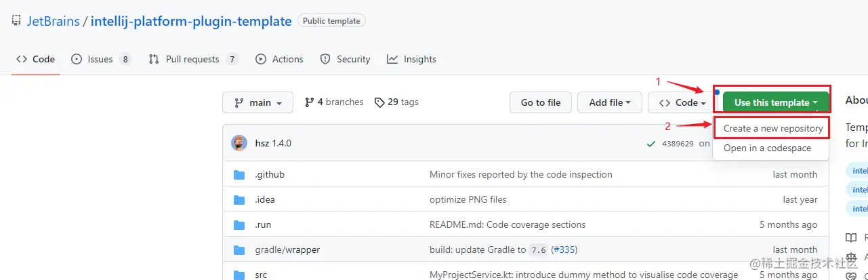This screenshot has height=280, width=868.
Task: Open commit 'build: update Gradle to 7.6'
Action: [488, 249]
